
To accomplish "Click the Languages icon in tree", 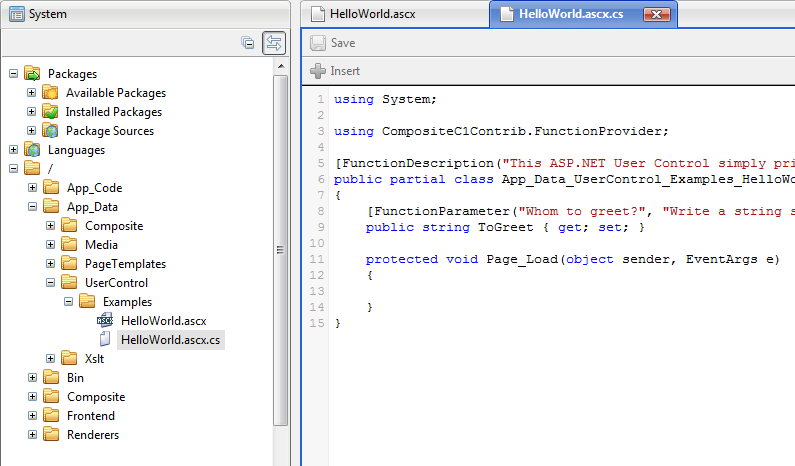I will click(x=32, y=150).
